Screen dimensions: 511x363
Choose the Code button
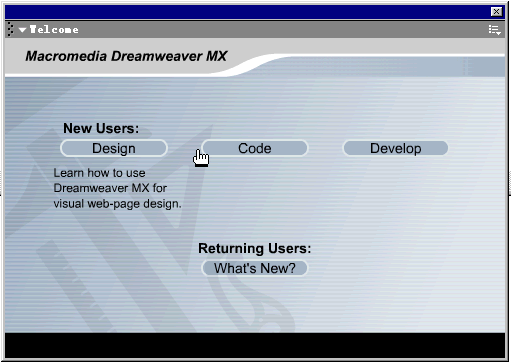tap(255, 148)
